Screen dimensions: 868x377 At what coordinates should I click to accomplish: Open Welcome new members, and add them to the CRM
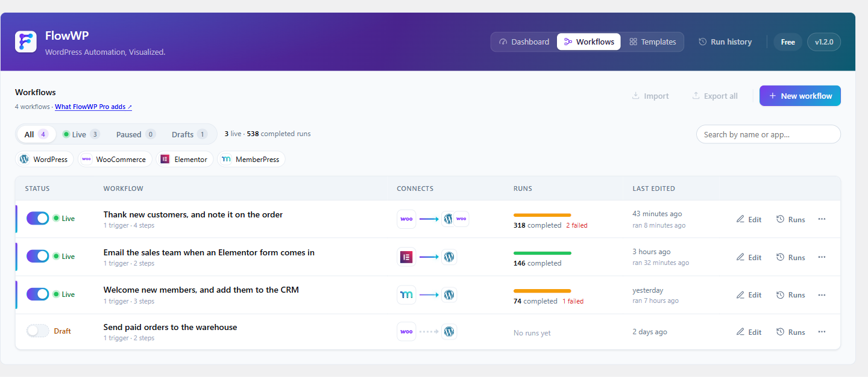(201, 290)
